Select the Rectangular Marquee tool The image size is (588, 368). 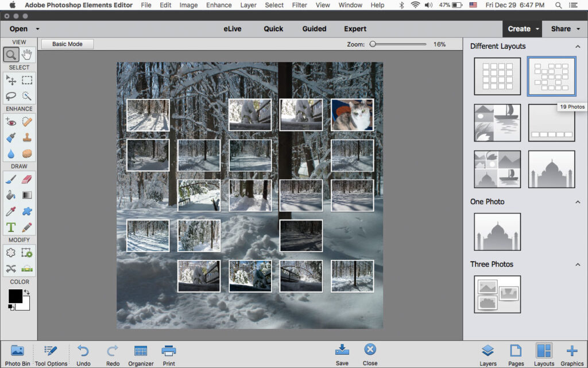27,80
